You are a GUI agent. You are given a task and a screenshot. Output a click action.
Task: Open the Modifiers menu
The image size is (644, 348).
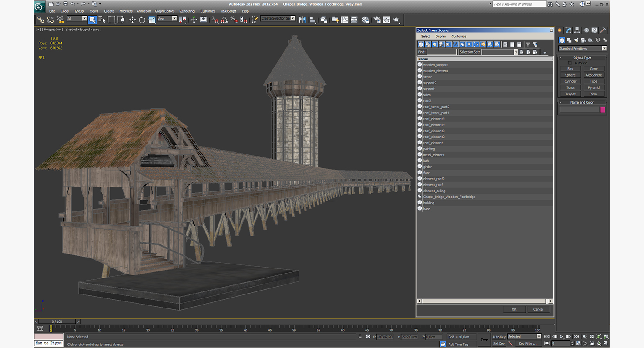[x=126, y=11]
